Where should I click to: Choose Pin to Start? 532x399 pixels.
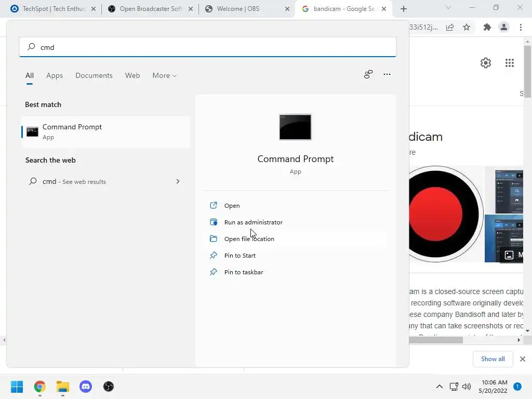295,255
